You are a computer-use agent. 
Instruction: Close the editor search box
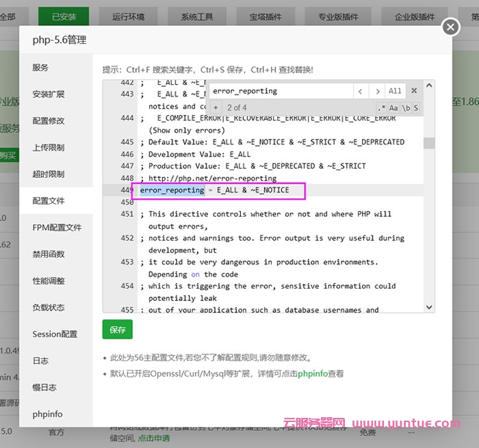[414, 91]
